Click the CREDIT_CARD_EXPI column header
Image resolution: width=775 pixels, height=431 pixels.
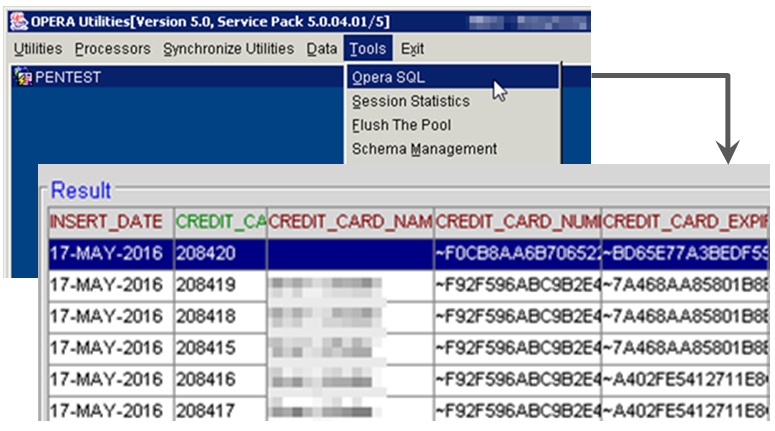point(686,222)
